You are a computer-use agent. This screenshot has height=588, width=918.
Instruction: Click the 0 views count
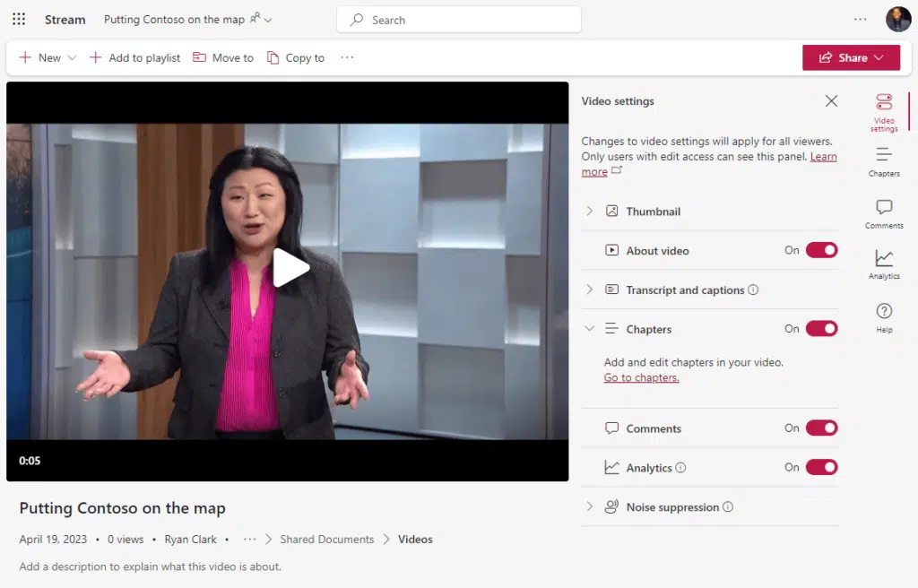pos(126,540)
